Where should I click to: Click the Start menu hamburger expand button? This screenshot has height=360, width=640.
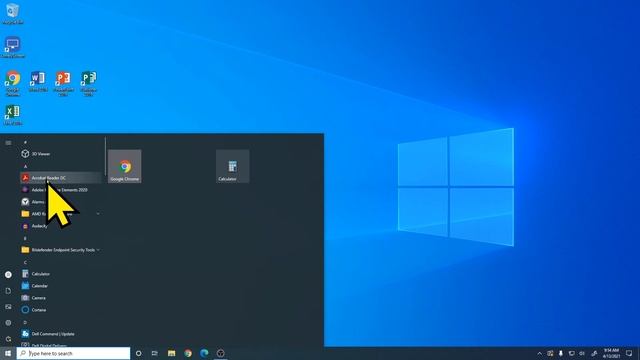[8, 143]
